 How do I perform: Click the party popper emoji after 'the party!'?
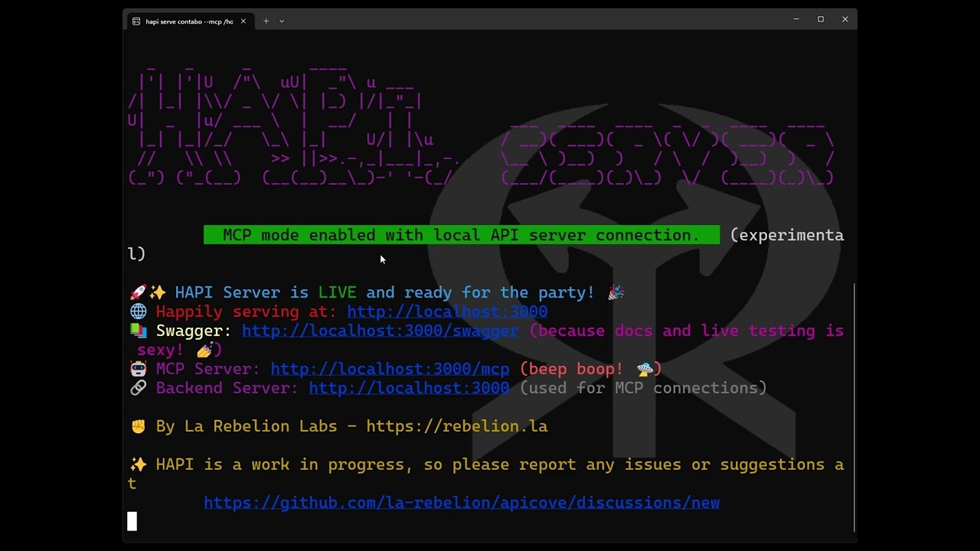tap(616, 292)
